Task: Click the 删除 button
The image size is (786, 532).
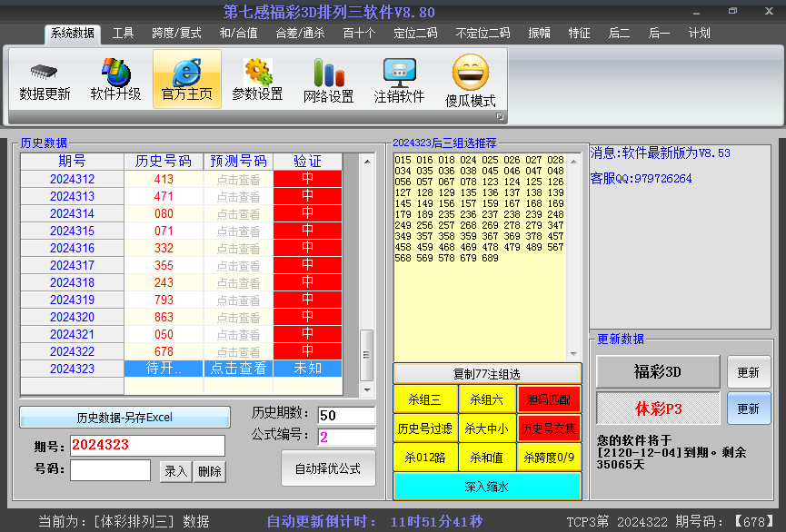Action: (210, 471)
